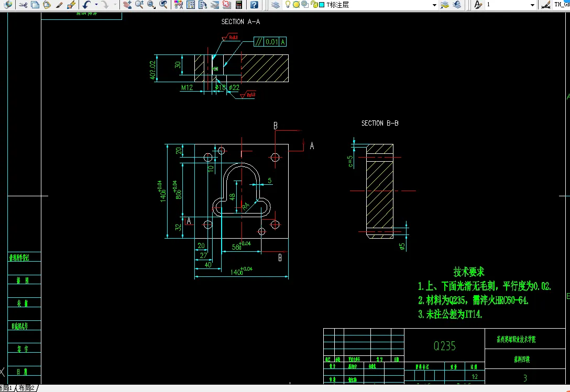Switch to the 布局1 layout tab
Image resolution: width=570 pixels, height=392 pixels.
(6, 388)
